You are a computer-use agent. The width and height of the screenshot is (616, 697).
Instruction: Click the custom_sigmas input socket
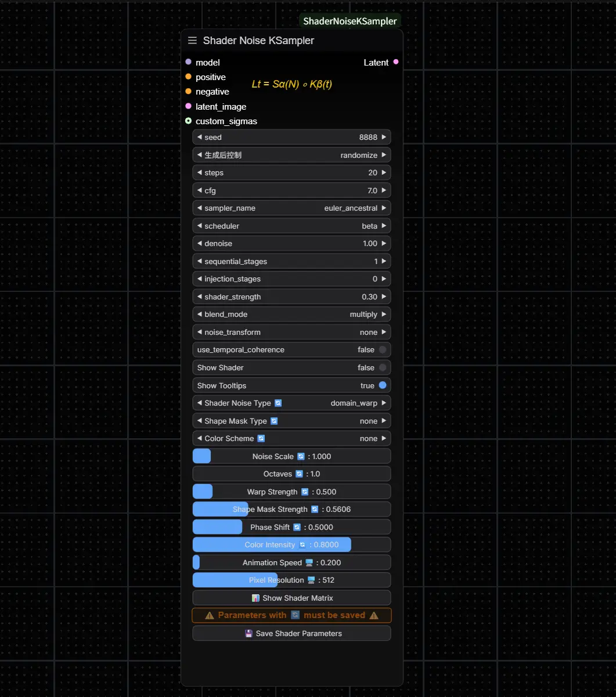188,121
